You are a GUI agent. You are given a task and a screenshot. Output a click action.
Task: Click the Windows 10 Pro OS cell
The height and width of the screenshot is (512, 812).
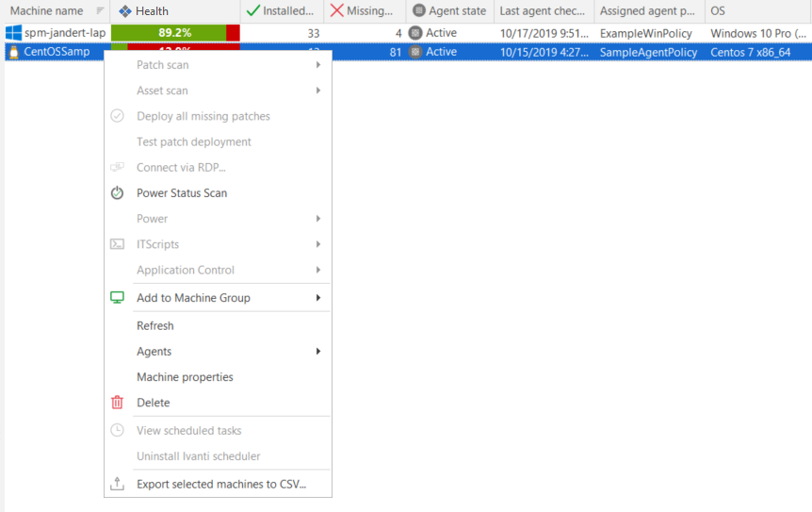click(758, 33)
